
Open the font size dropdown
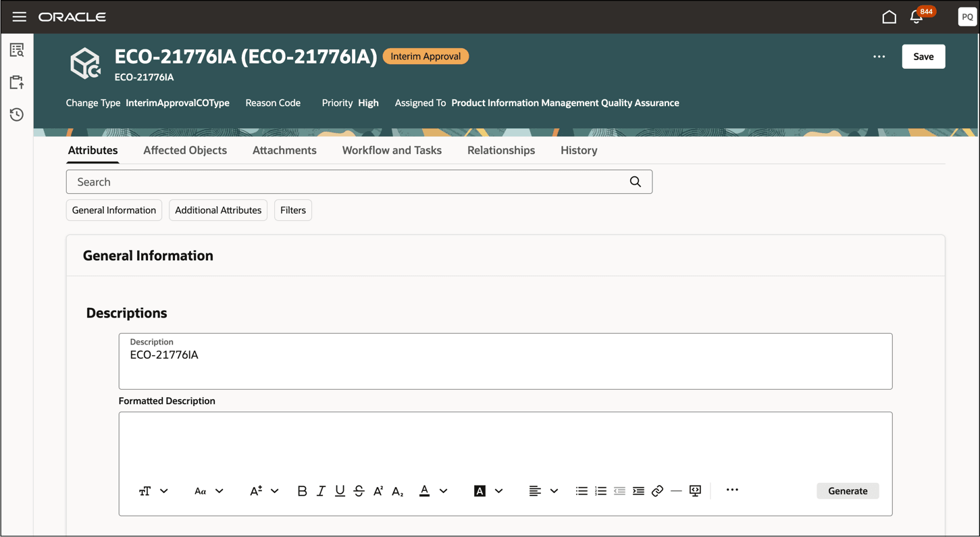[264, 491]
